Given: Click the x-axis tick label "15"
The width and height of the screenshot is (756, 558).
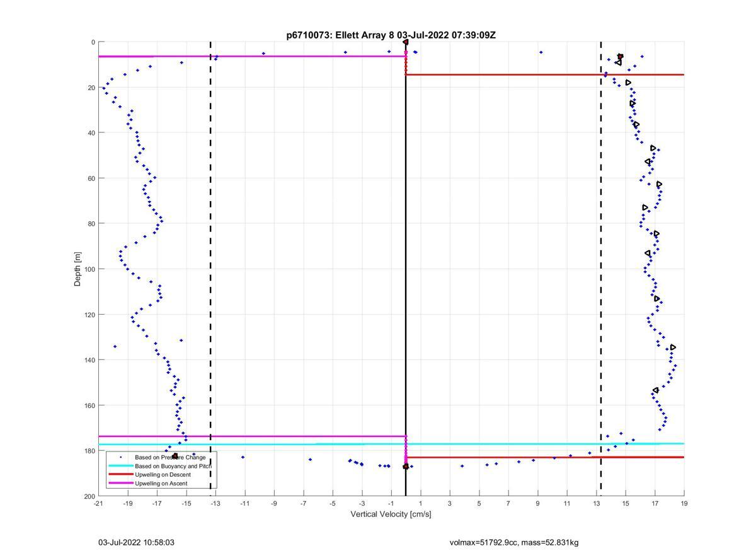Looking at the screenshot, I should click(626, 504).
